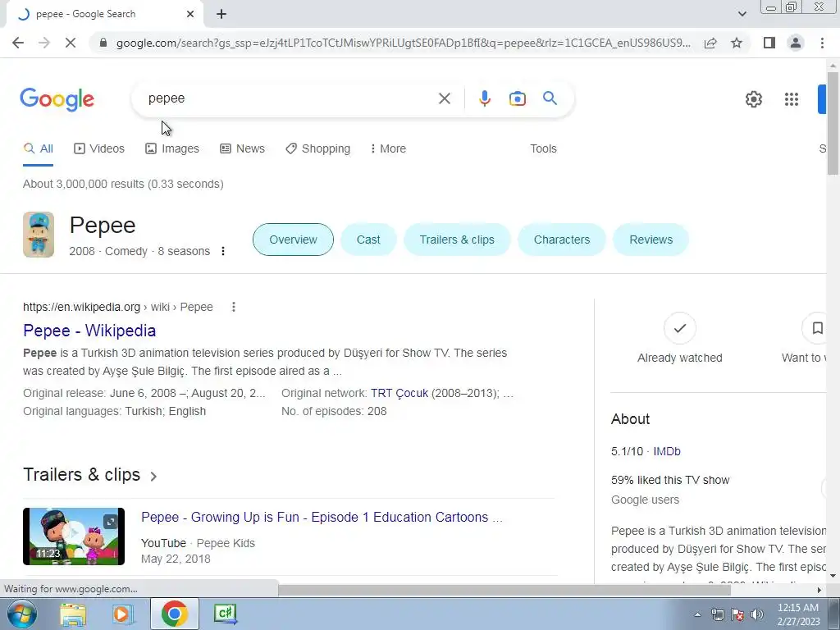Clear the search box with X

[x=444, y=98]
